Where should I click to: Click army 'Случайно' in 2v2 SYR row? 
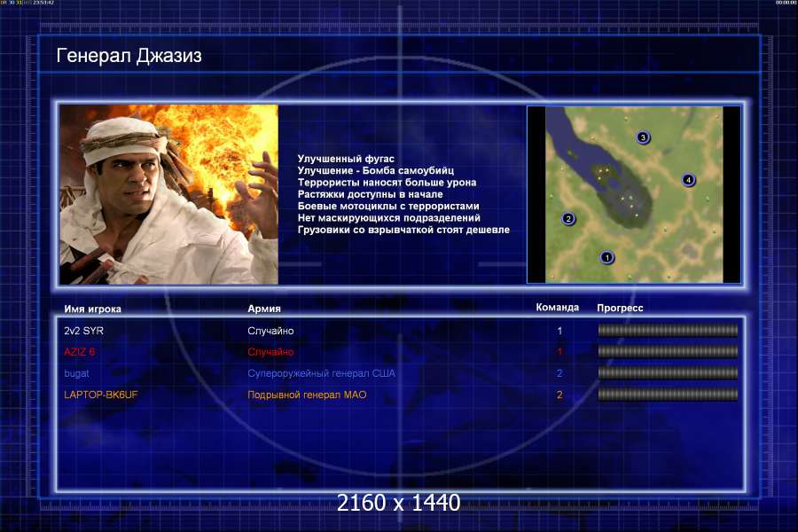tap(270, 331)
